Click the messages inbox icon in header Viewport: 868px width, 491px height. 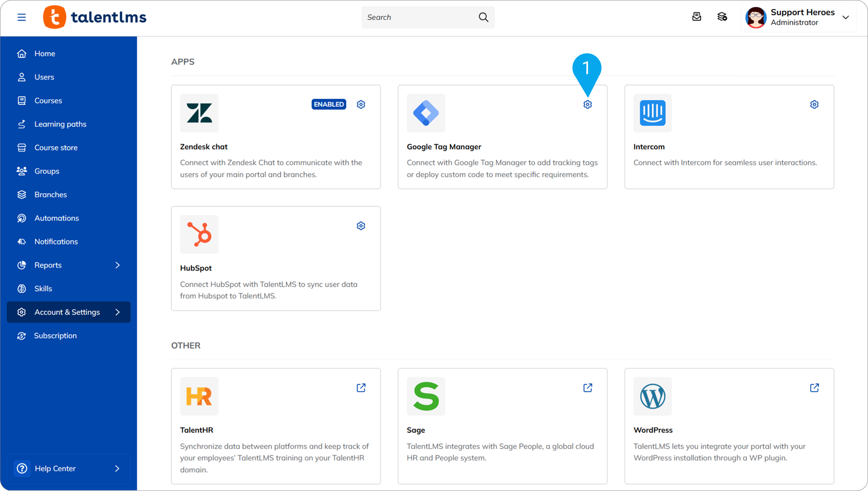[x=696, y=17]
